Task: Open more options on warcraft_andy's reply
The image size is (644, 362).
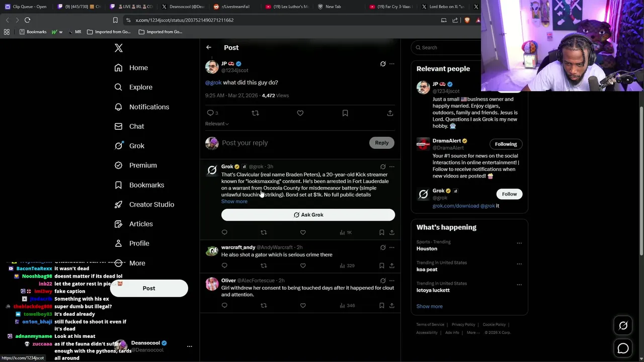Action: pos(392,247)
